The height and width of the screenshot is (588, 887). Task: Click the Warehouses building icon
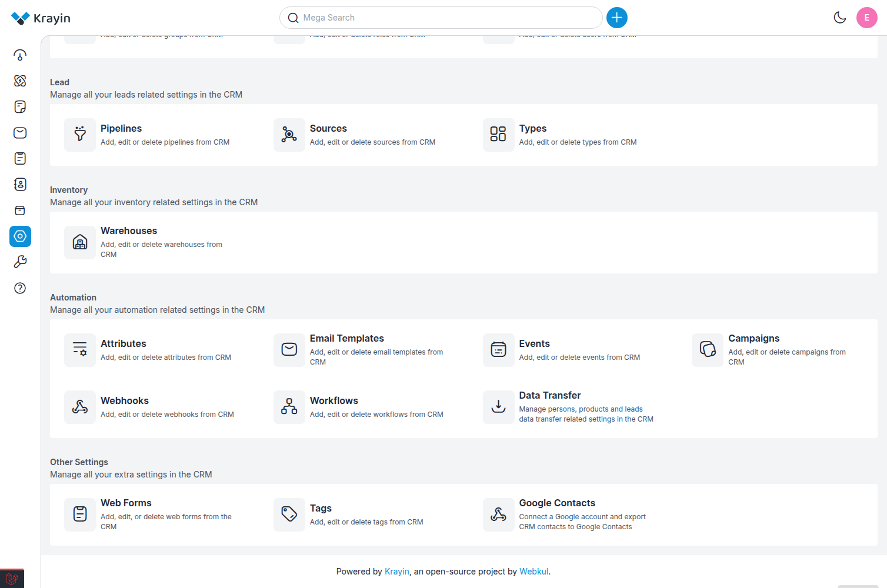click(x=80, y=242)
